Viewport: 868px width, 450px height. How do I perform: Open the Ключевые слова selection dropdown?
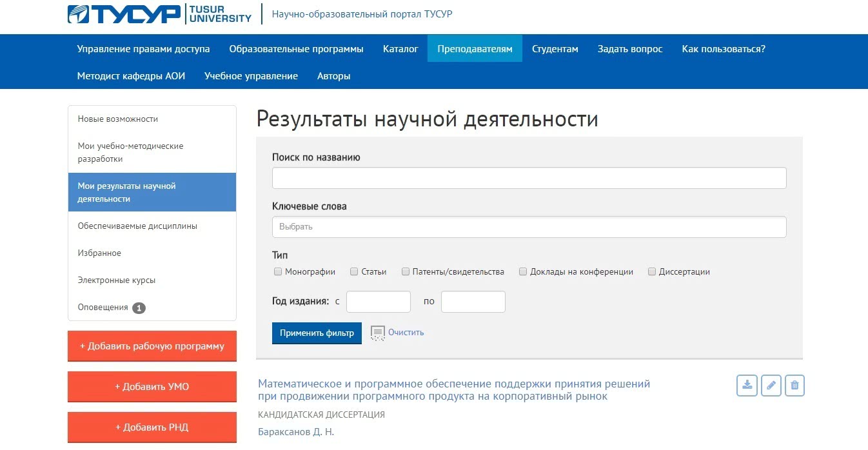[529, 227]
